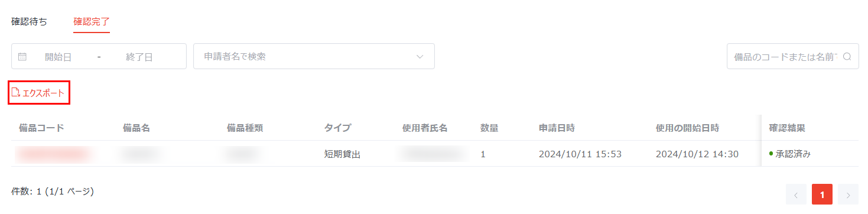Set the 開始日 start date field

(x=58, y=57)
